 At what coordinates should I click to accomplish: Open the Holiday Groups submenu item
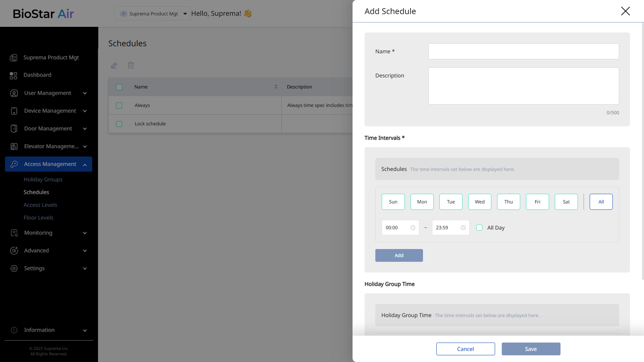click(x=43, y=179)
